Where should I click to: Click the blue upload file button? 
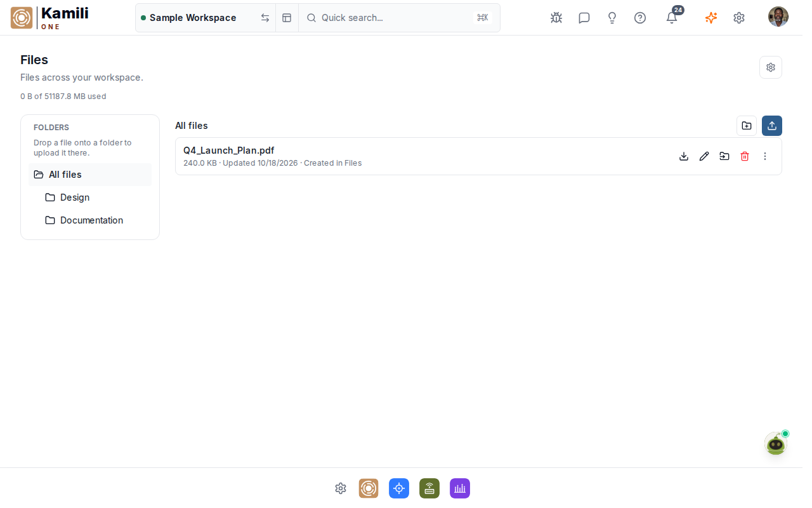(772, 126)
